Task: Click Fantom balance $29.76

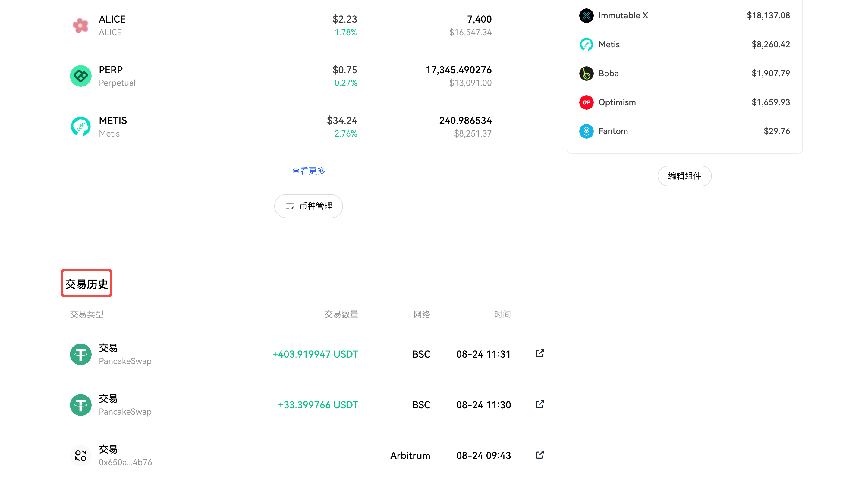Action: 777,131
